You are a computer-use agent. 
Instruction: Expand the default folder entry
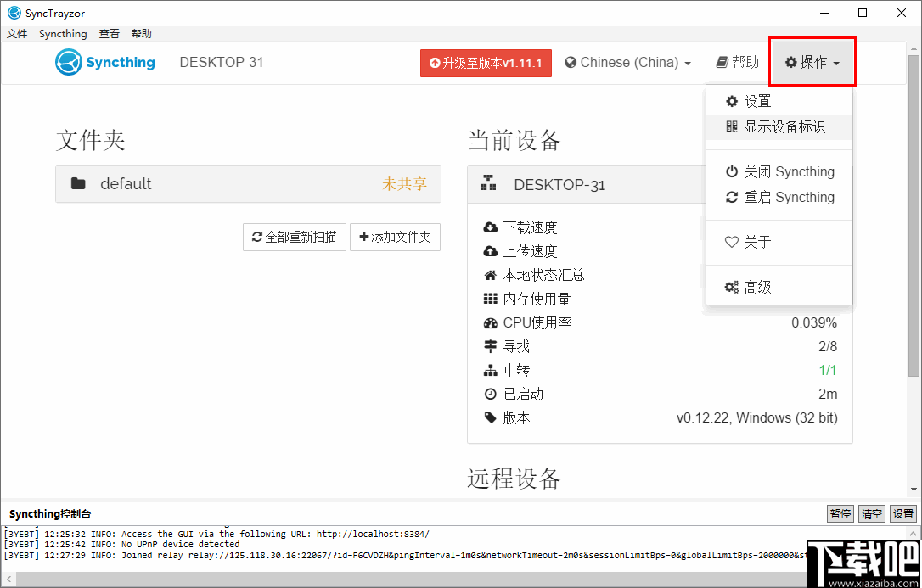[248, 184]
